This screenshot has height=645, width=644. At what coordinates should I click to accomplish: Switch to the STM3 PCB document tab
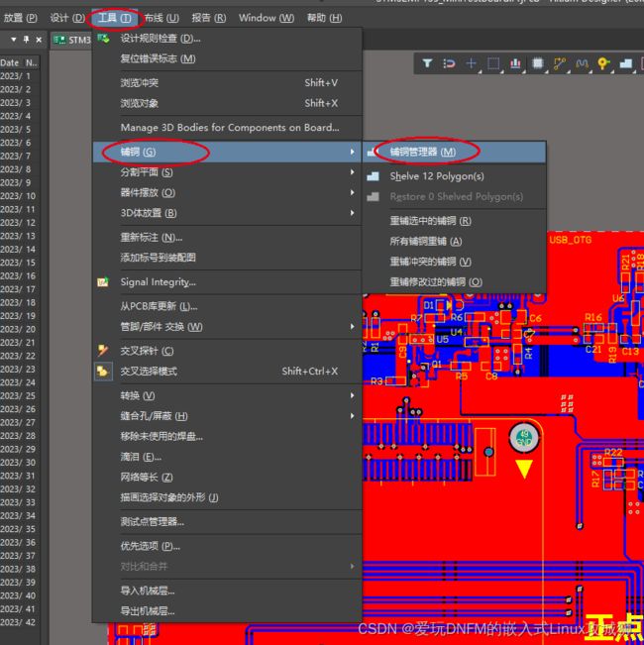(72, 40)
